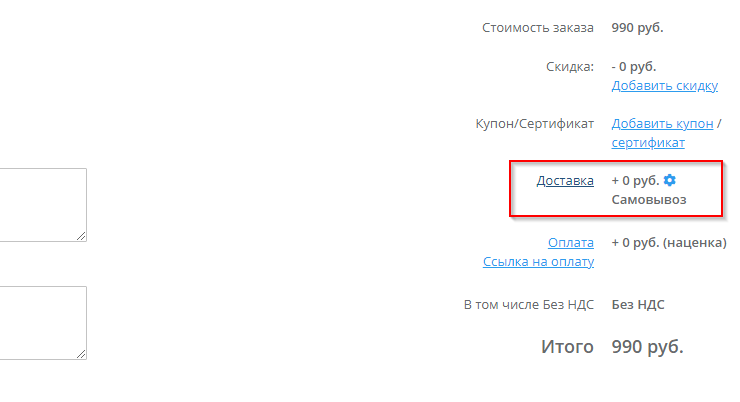The width and height of the screenshot is (740, 402).
Task: Click the "В том числе Без НДС" label
Action: (522, 304)
